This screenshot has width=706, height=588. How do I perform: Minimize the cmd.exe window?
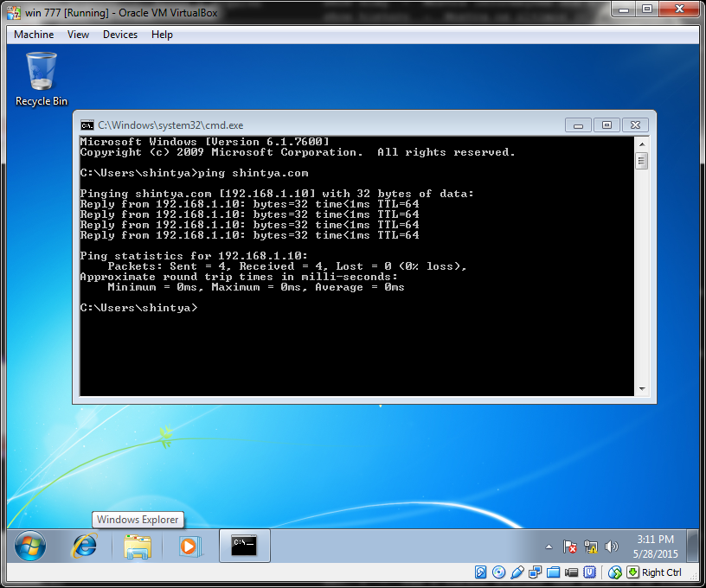pos(579,125)
